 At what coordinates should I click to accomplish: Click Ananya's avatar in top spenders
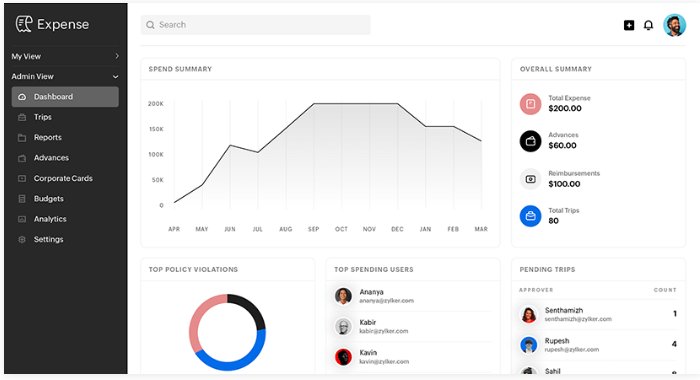(x=343, y=296)
